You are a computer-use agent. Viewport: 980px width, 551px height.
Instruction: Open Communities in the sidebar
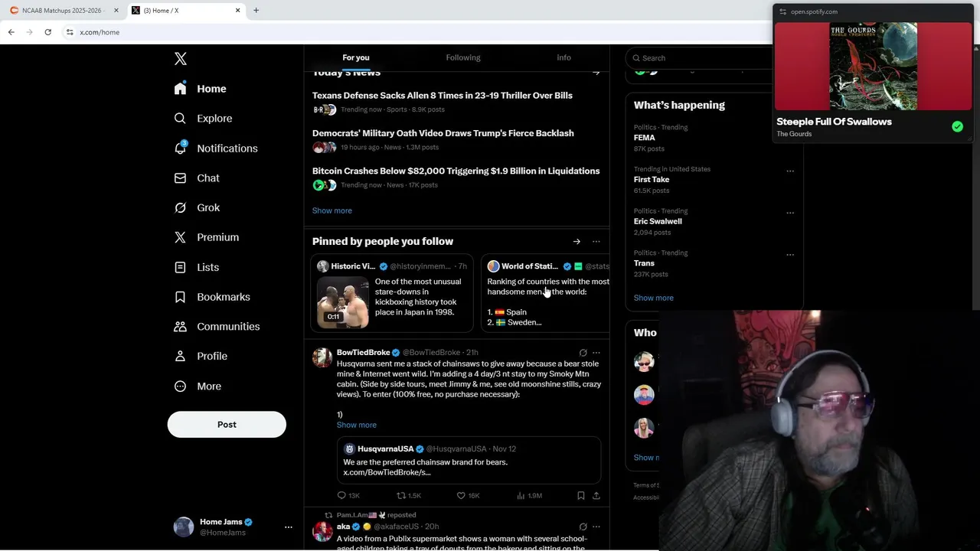[x=217, y=326]
